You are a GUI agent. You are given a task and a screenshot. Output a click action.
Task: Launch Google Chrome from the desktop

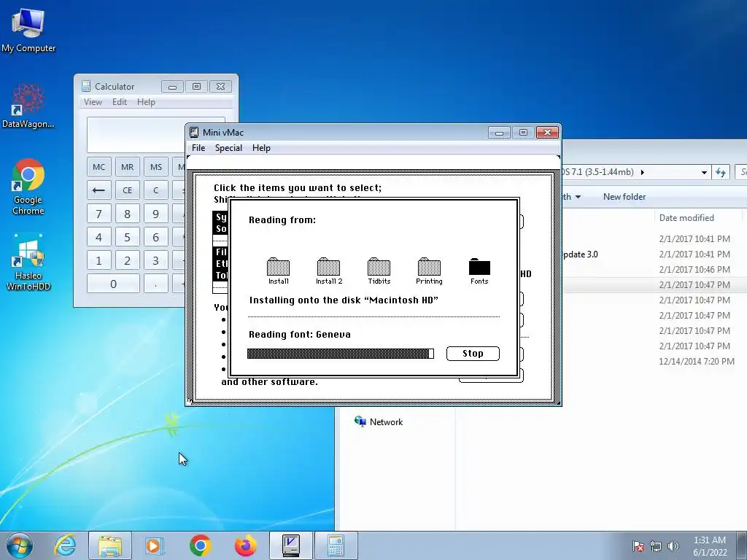click(28, 186)
